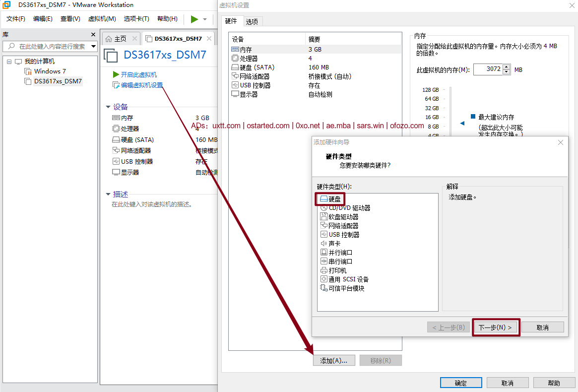The width and height of the screenshot is (578, 392).
Task: Click the 显示器 icon in VM summary
Action: tap(116, 172)
